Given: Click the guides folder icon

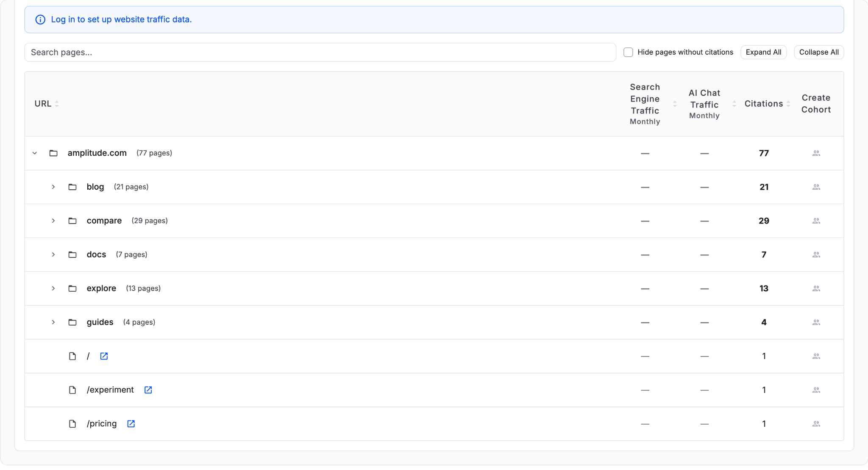Looking at the screenshot, I should (72, 323).
